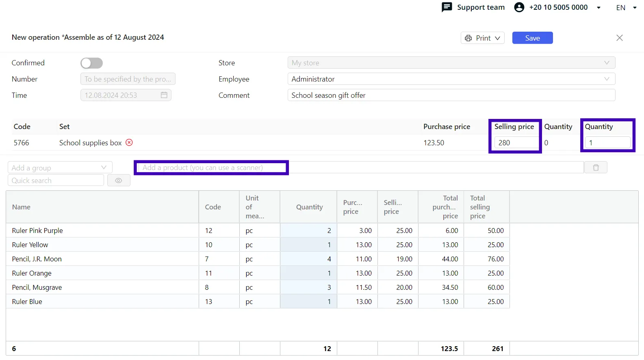Select the Ruler Orange row
Viewport: 644px width, 360px height.
click(258, 273)
